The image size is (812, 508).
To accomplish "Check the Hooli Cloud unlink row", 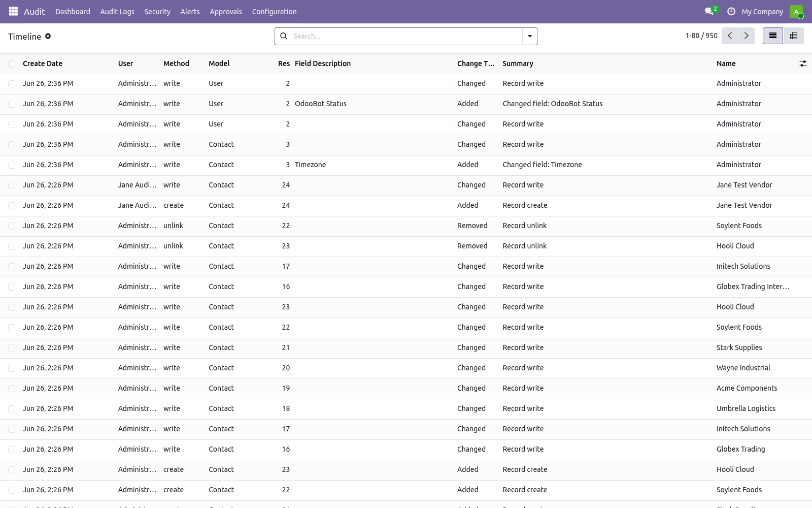I will click(x=12, y=246).
